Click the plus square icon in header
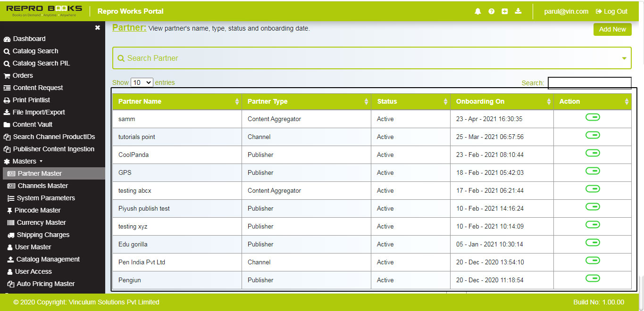This screenshot has width=644, height=311. pos(505,11)
